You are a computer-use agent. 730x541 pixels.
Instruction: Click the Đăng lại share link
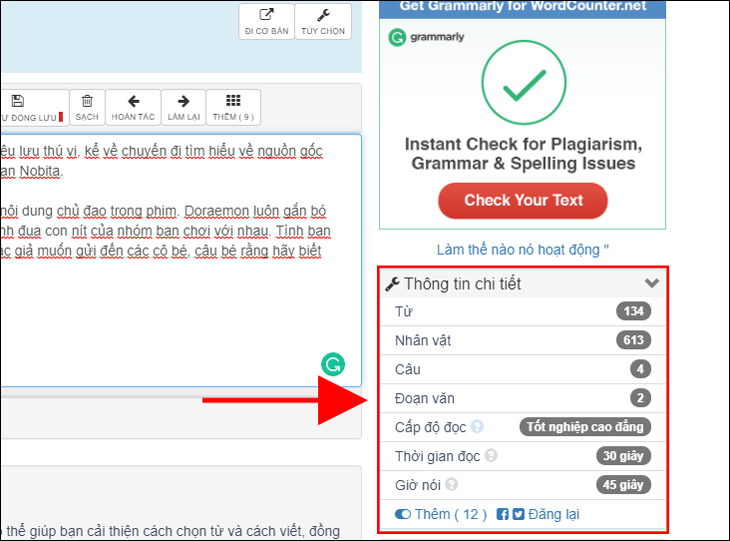click(554, 514)
